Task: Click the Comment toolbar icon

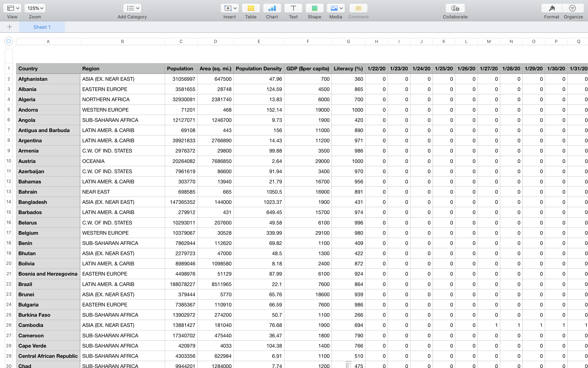Action: click(358, 8)
